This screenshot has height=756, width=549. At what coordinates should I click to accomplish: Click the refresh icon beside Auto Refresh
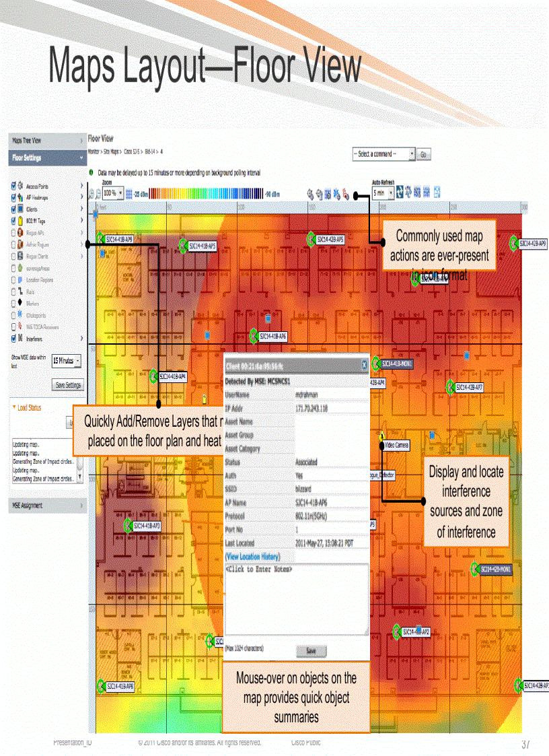tap(400, 193)
